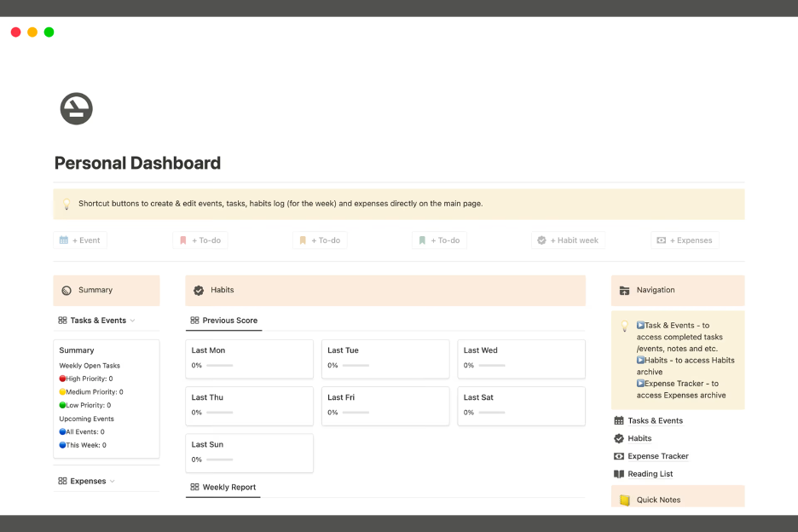The width and height of the screenshot is (798, 532).
Task: Open the Weekly Report section
Action: (x=223, y=486)
